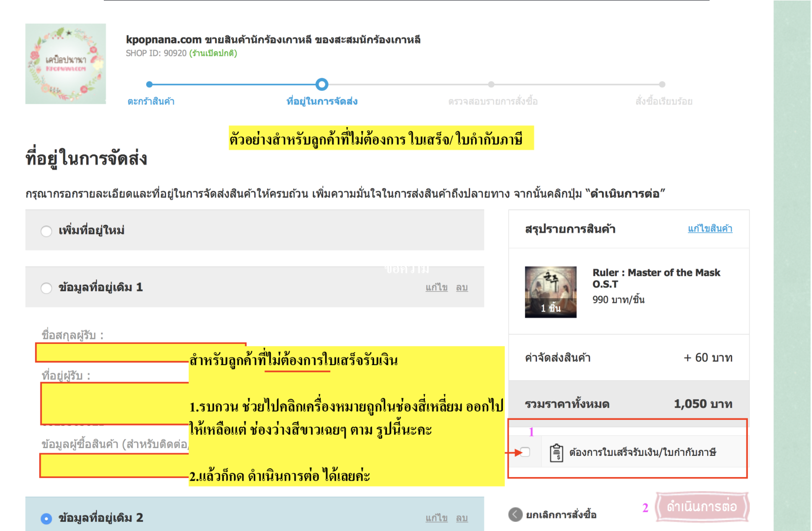
Task: Click the current step circle on progress bar
Action: [x=322, y=84]
